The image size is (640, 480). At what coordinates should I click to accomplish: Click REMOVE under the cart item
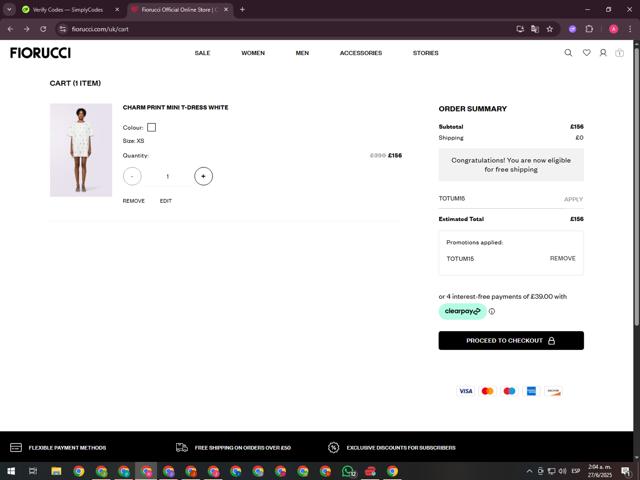coord(133,201)
